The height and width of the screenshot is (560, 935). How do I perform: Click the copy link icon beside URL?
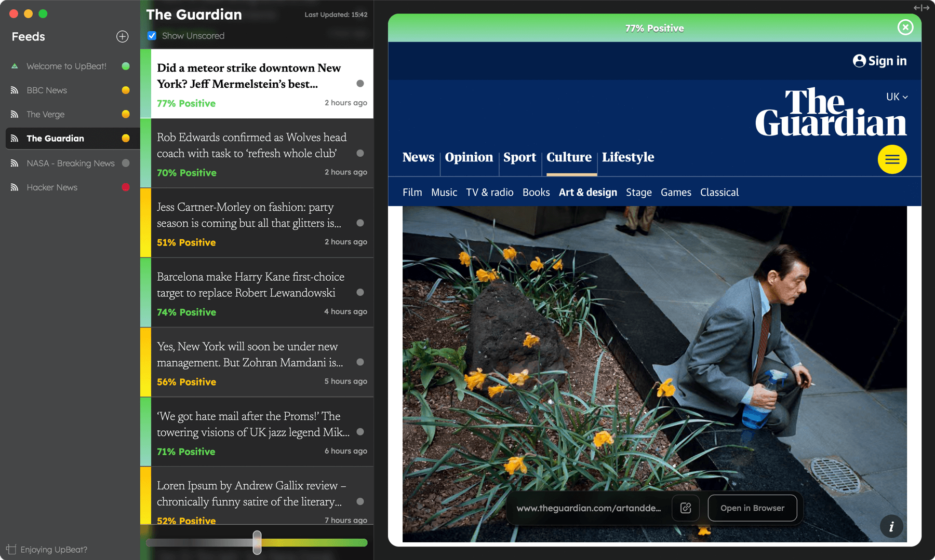686,508
